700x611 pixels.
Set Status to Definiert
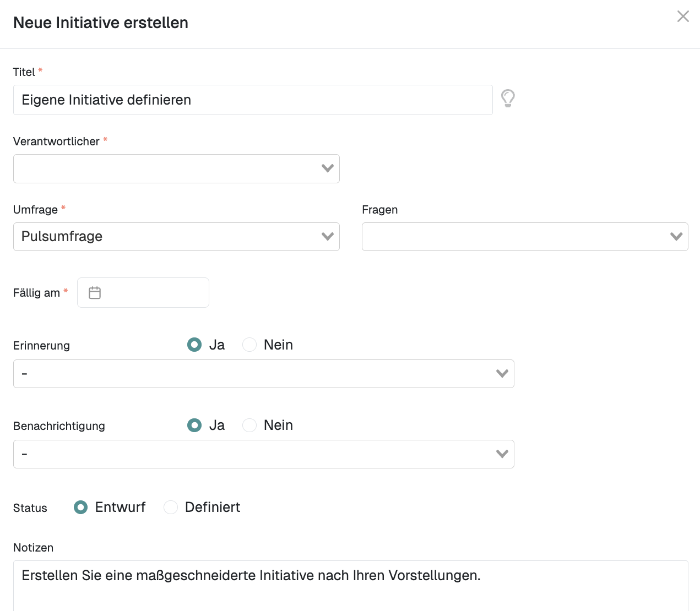171,507
